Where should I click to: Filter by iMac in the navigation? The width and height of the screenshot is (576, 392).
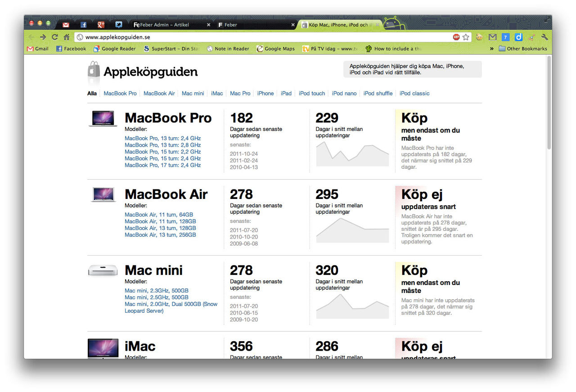217,94
